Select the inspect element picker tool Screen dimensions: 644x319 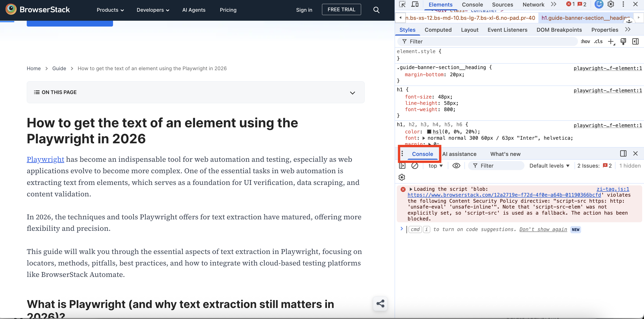pos(402,4)
